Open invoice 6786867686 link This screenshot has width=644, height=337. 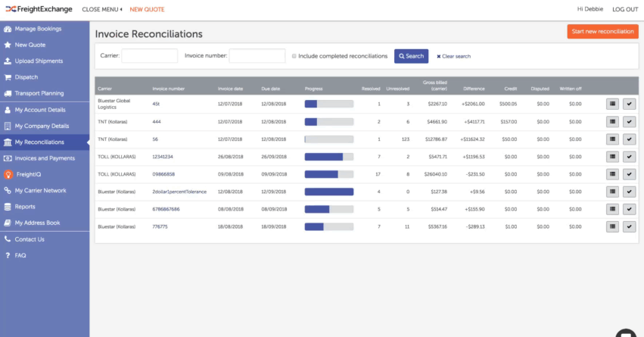tap(166, 209)
